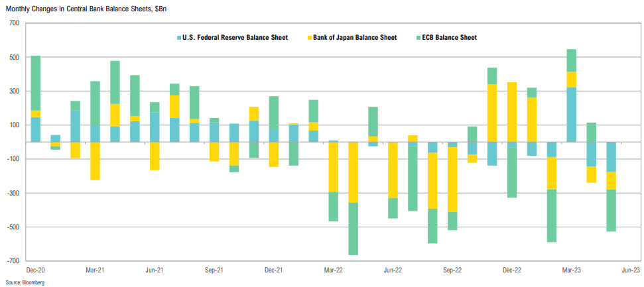Click the Dec-22 x-axis label
The image size is (644, 287).
[511, 270]
